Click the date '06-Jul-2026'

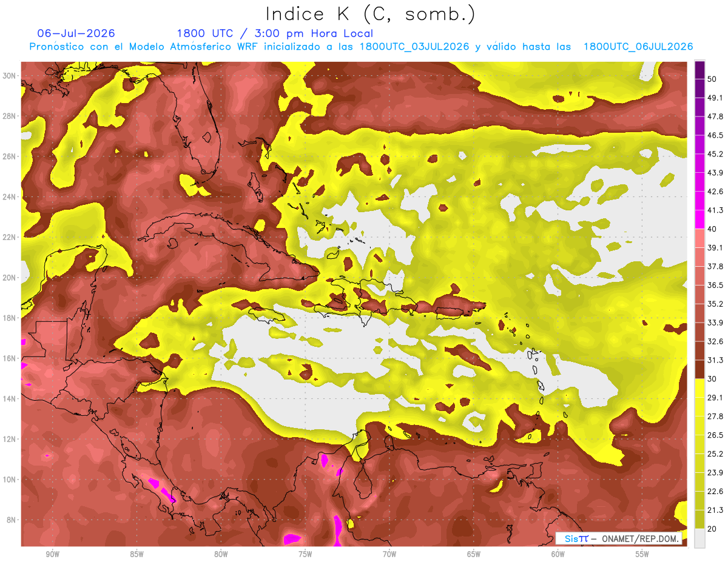[x=76, y=33]
